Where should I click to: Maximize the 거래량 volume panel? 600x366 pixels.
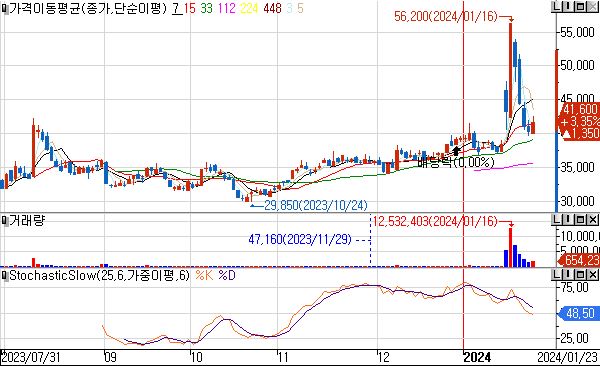coord(580,220)
